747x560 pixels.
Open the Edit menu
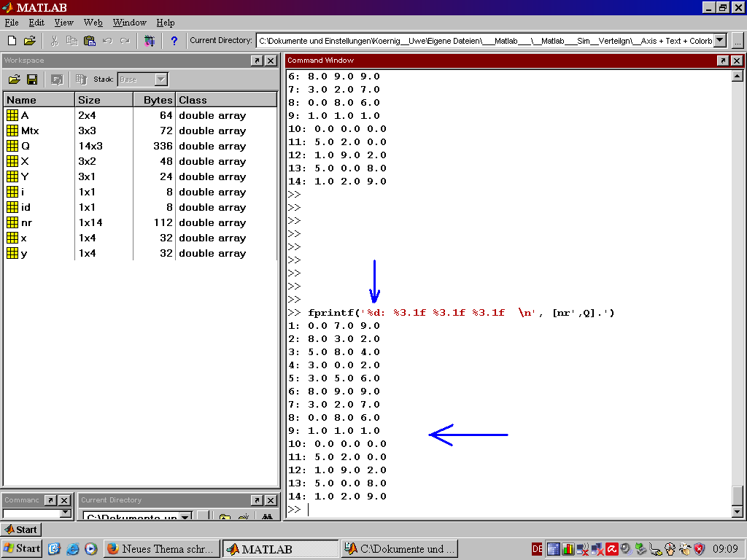click(36, 23)
